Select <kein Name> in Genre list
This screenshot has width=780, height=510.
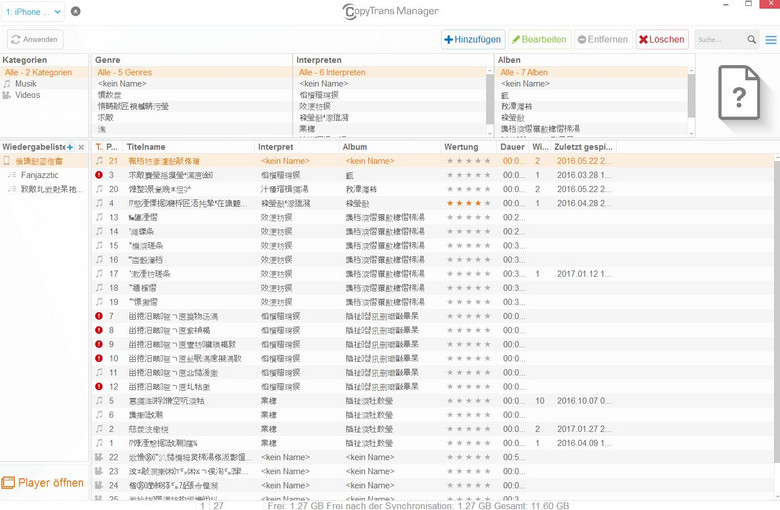[192, 84]
